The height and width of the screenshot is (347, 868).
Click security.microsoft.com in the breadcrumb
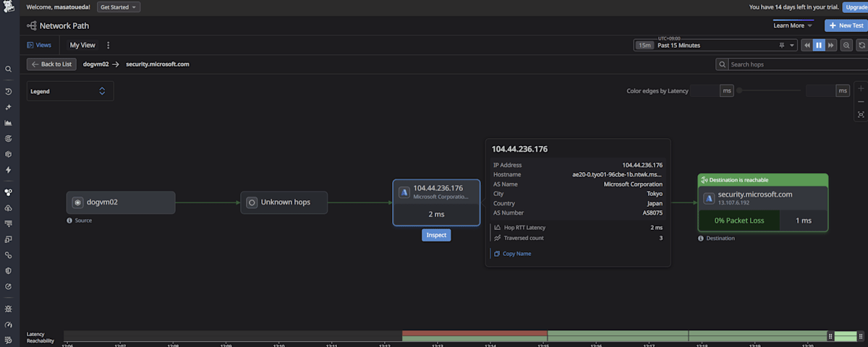[158, 64]
